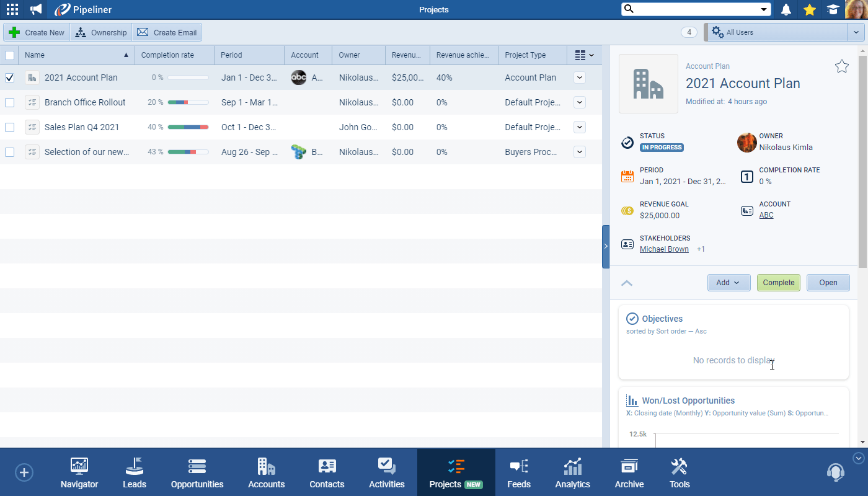Screen dimensions: 868x496
Task: Click inside the top search field
Action: pyautogui.click(x=688, y=9)
